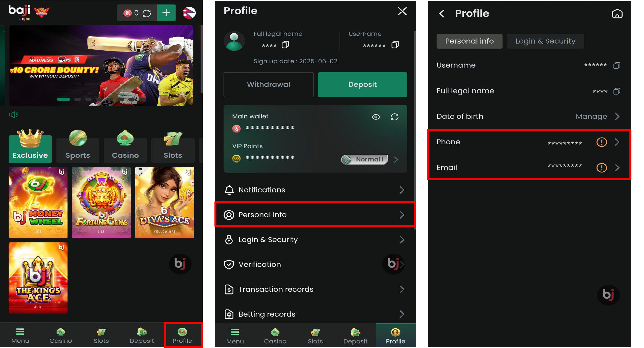Tap the green plus deposit button

pyautogui.click(x=166, y=13)
